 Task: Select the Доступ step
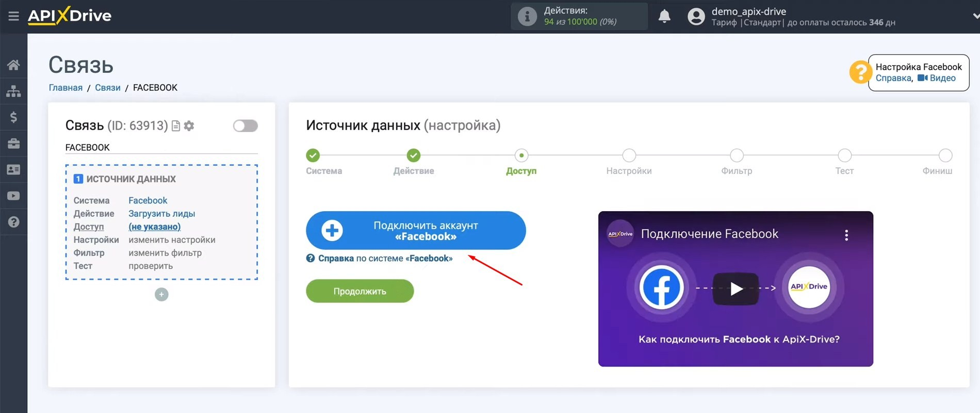(521, 155)
